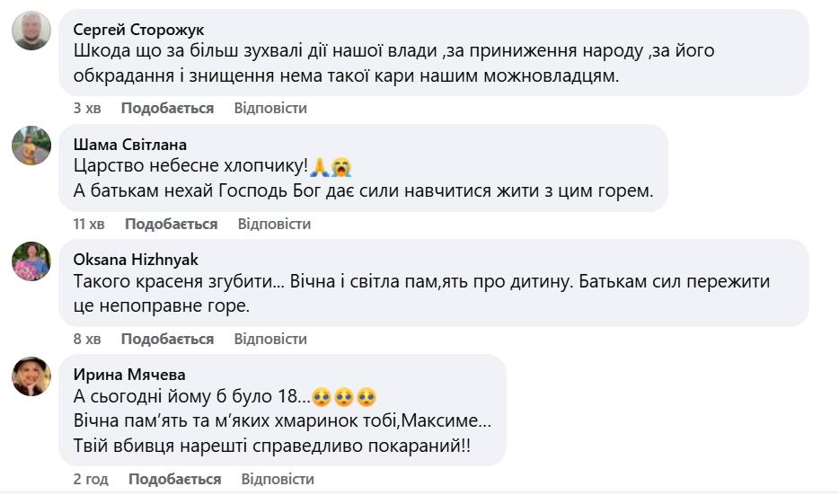Like Сергей Сторожук's comment with Подобається
This screenshot has height=504, width=839.
(167, 108)
